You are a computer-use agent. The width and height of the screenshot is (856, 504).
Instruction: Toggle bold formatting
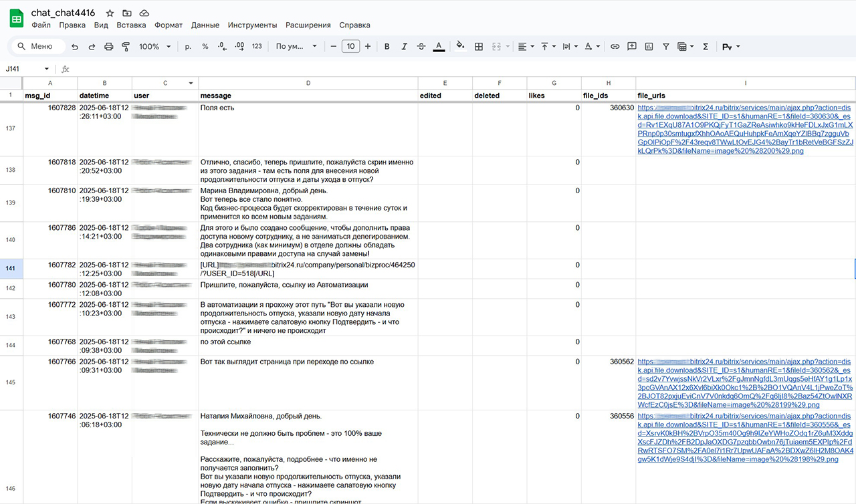coord(387,47)
